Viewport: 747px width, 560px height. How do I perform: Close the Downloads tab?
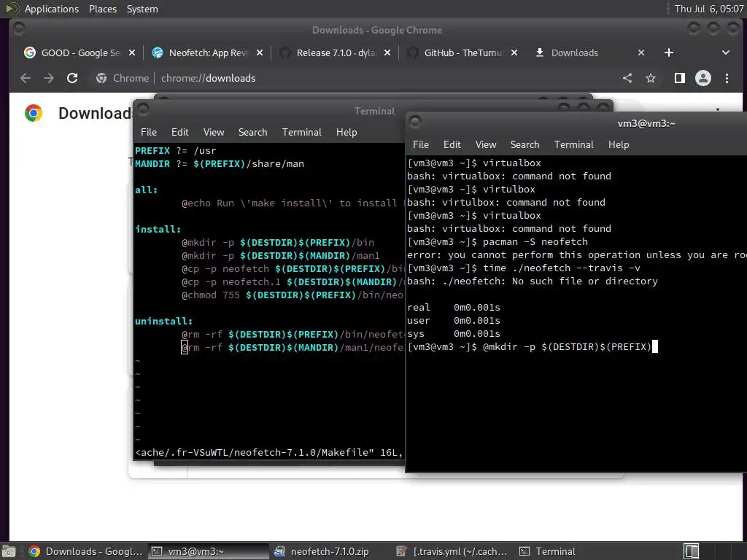(641, 52)
